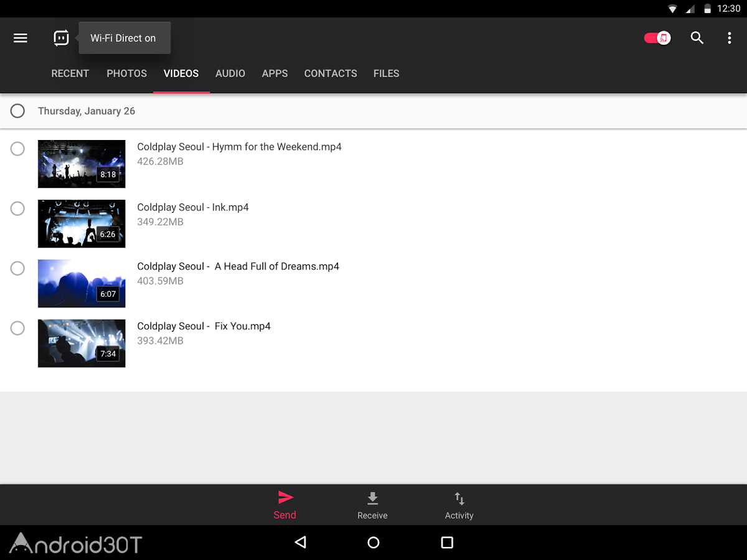747x560 pixels.
Task: Switch to the Recent tab
Action: point(70,73)
